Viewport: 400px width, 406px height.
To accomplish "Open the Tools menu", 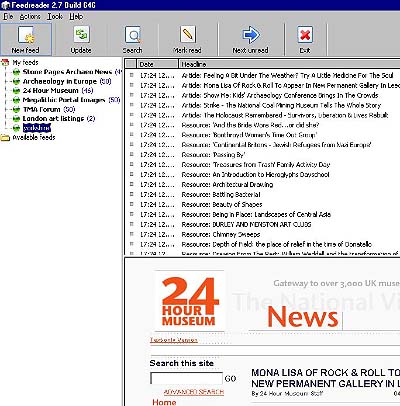I will click(x=55, y=16).
